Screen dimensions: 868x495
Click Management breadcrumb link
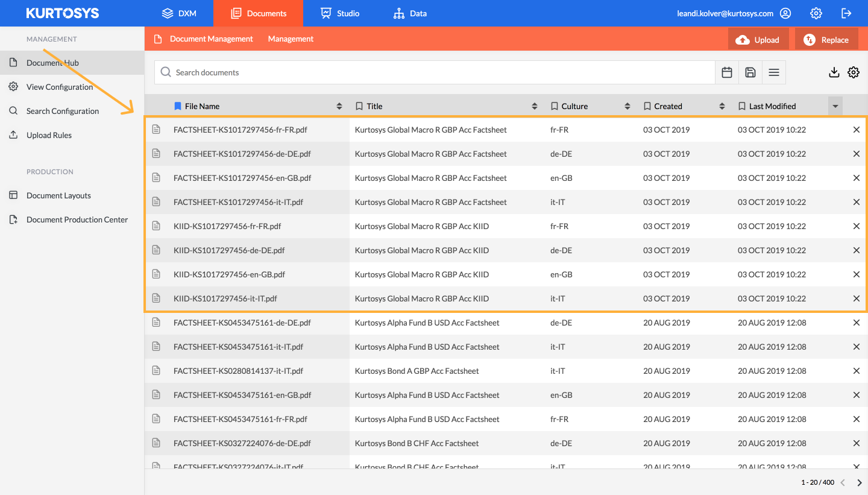tap(291, 39)
